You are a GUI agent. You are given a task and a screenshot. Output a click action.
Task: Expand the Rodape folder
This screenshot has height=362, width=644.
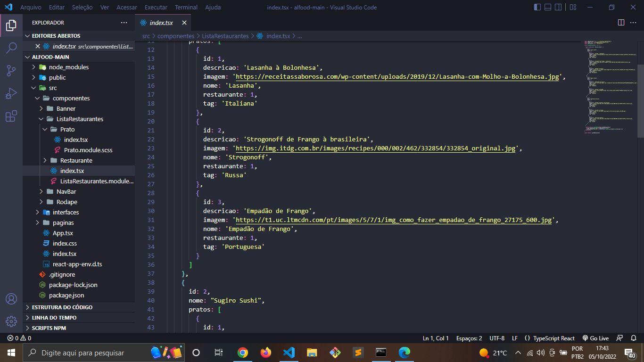coord(67,202)
